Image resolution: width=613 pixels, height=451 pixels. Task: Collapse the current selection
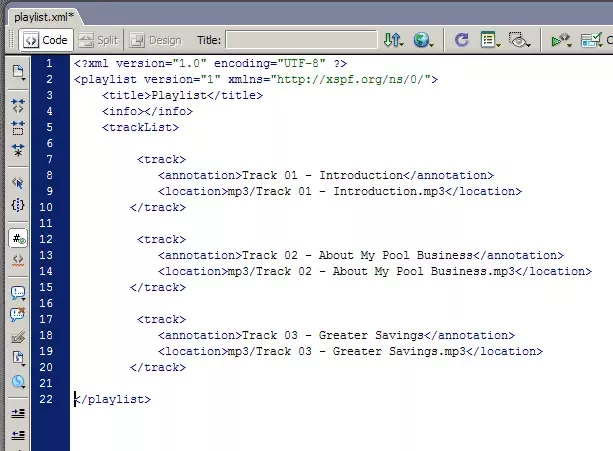[x=18, y=127]
